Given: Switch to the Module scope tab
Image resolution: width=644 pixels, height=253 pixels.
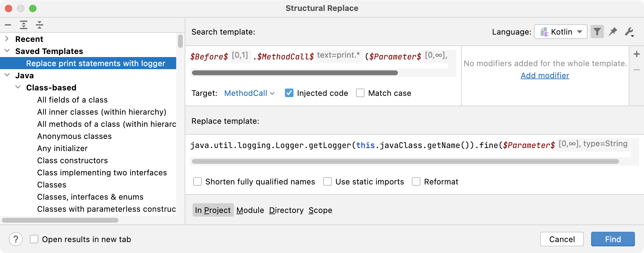Looking at the screenshot, I should click(x=250, y=210).
